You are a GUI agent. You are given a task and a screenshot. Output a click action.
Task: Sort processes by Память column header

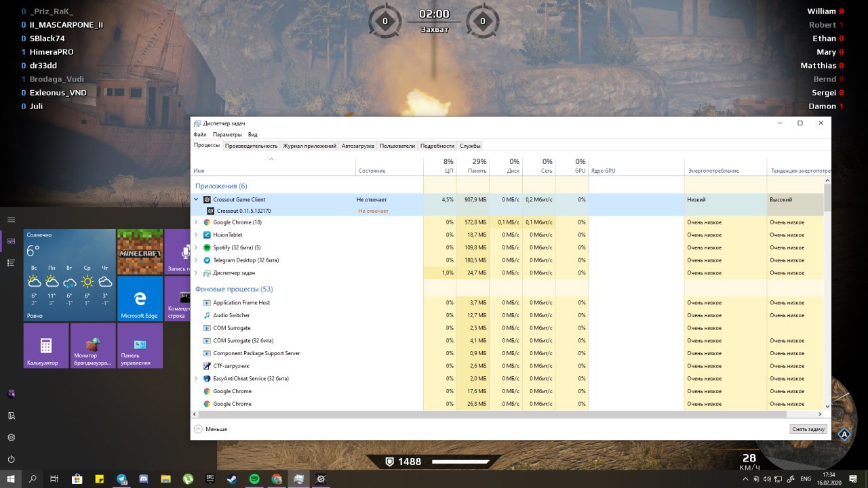473,166
